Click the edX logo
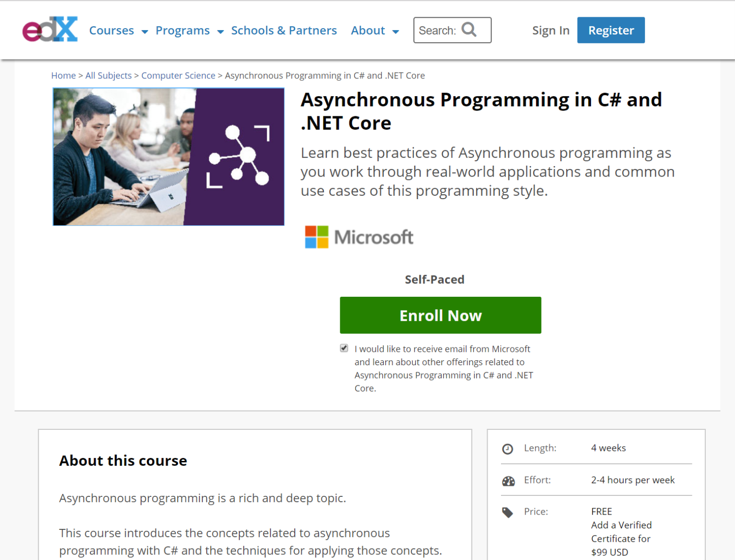Viewport: 735px width, 560px height. click(50, 29)
